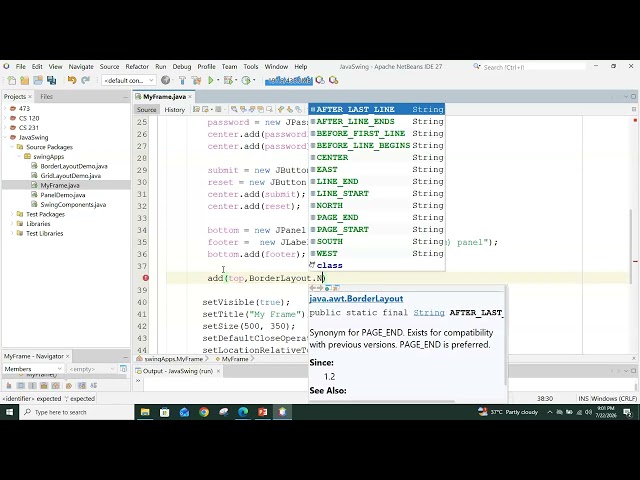Click the blue memory usage bar
640x480 pixels.
[289, 80]
